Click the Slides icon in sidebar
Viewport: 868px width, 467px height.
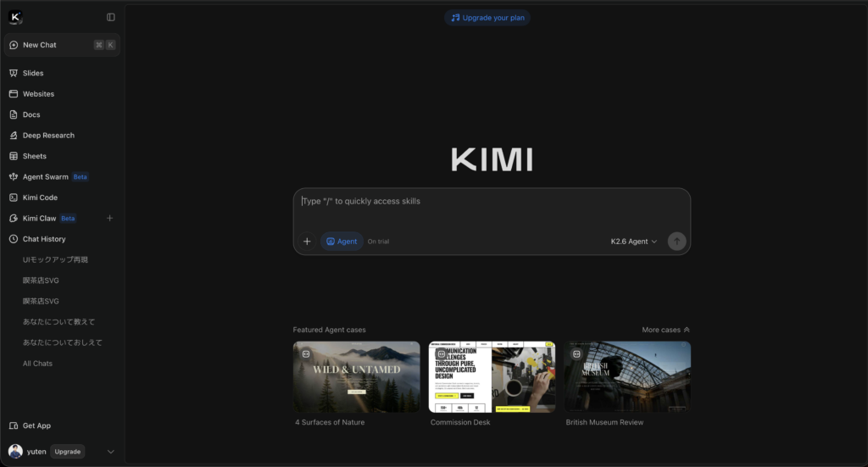[x=14, y=73]
